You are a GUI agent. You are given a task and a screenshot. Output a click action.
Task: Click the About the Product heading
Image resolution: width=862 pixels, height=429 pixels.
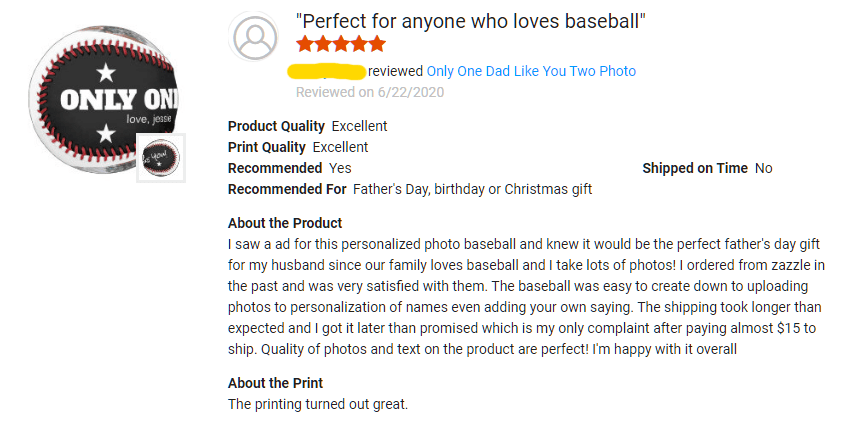[285, 223]
